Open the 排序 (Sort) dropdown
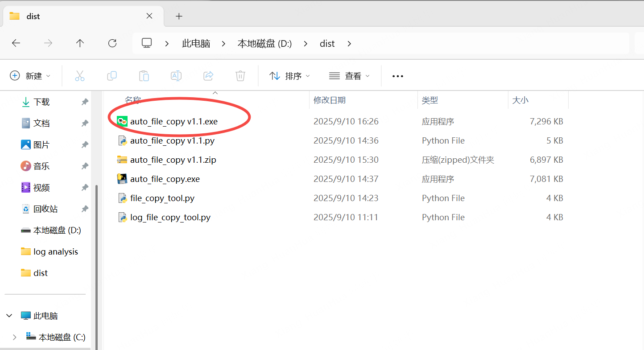Screen dimensions: 644x350 290,76
